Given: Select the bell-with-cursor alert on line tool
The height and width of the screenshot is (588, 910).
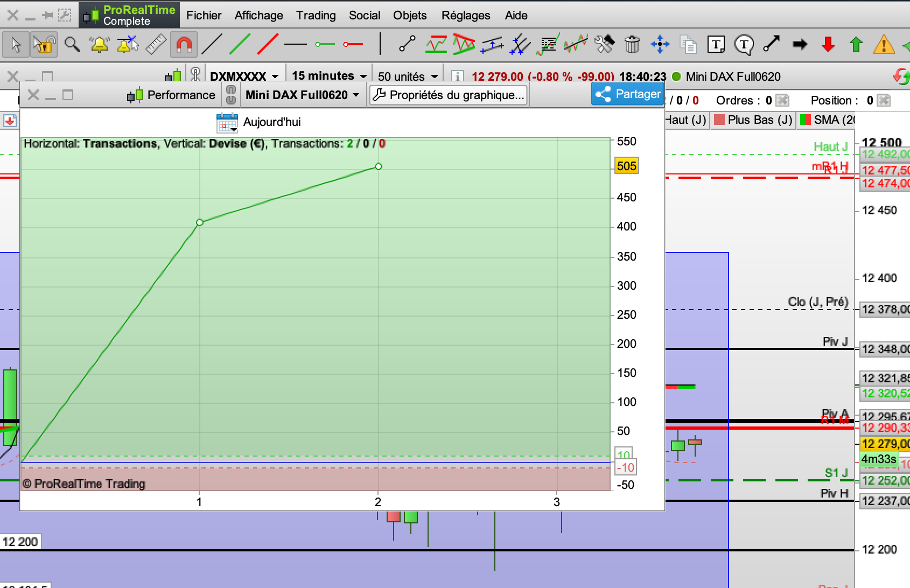Looking at the screenshot, I should pos(128,44).
